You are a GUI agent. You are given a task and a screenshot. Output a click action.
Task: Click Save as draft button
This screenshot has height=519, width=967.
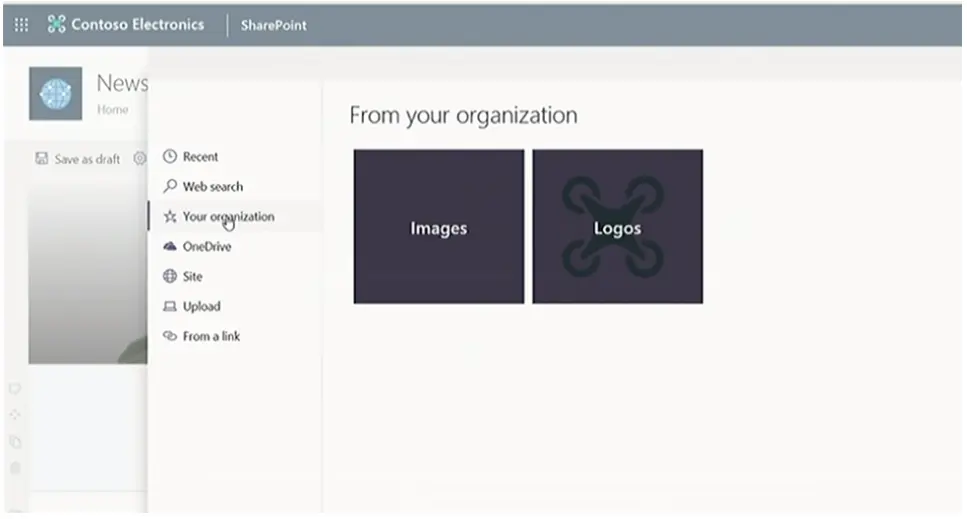coord(78,159)
